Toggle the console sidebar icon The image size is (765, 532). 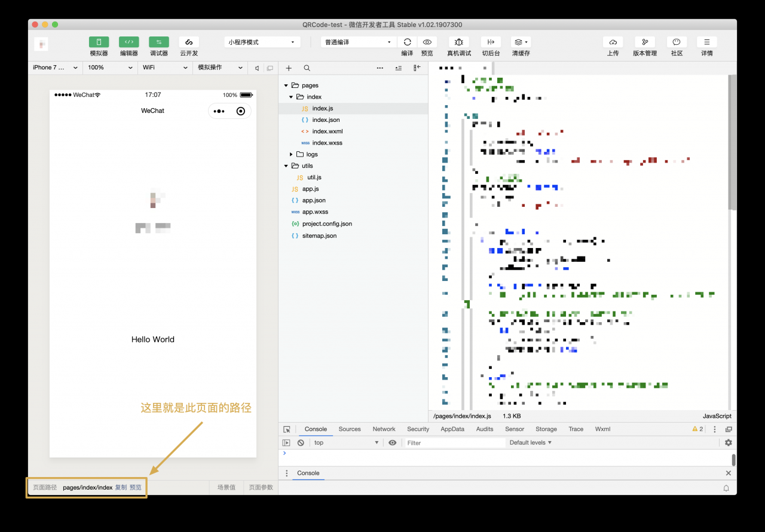(x=286, y=443)
